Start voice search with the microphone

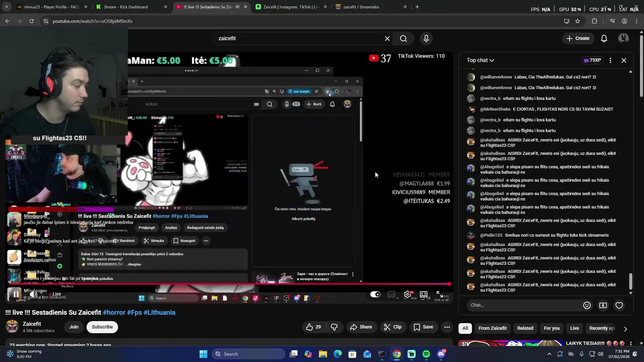coord(426,38)
